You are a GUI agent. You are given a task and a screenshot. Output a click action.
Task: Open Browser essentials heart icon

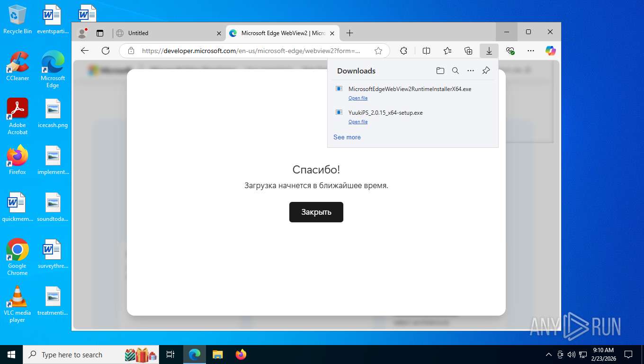click(x=510, y=51)
